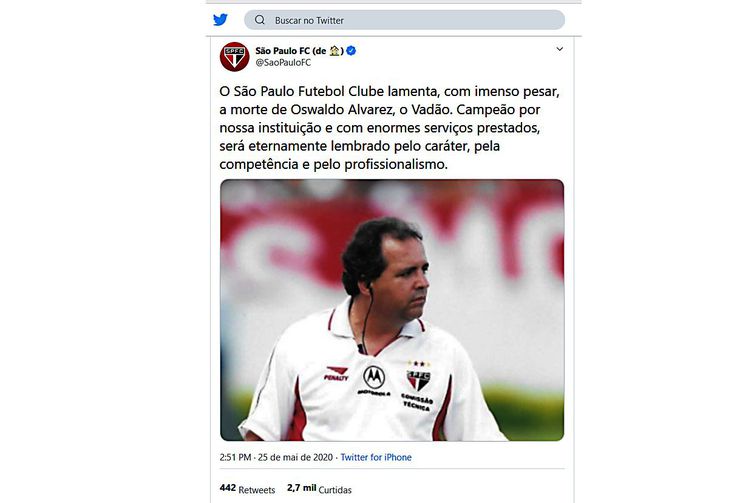The width and height of the screenshot is (754, 503).
Task: Expand the tweet options chevron
Action: point(560,49)
